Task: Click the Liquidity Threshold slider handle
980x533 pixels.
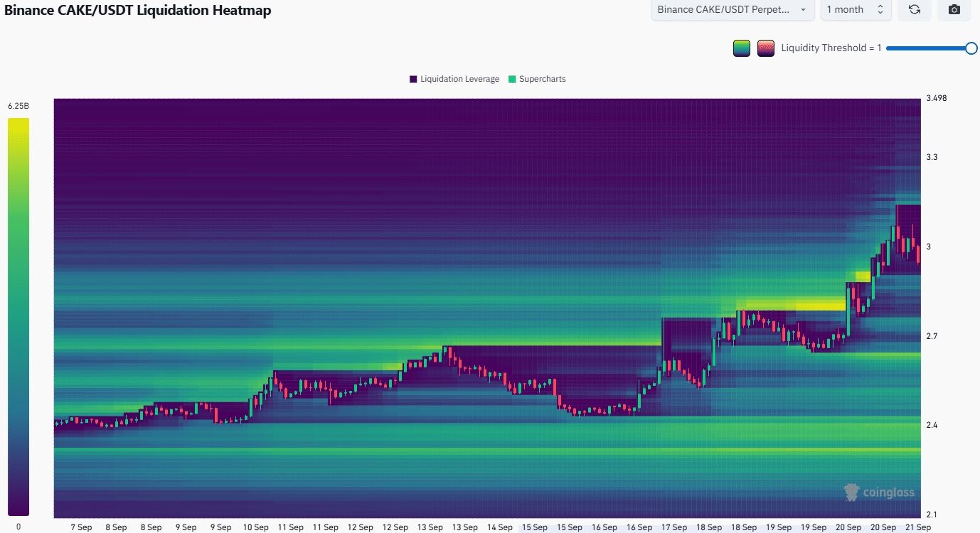Action: click(971, 48)
